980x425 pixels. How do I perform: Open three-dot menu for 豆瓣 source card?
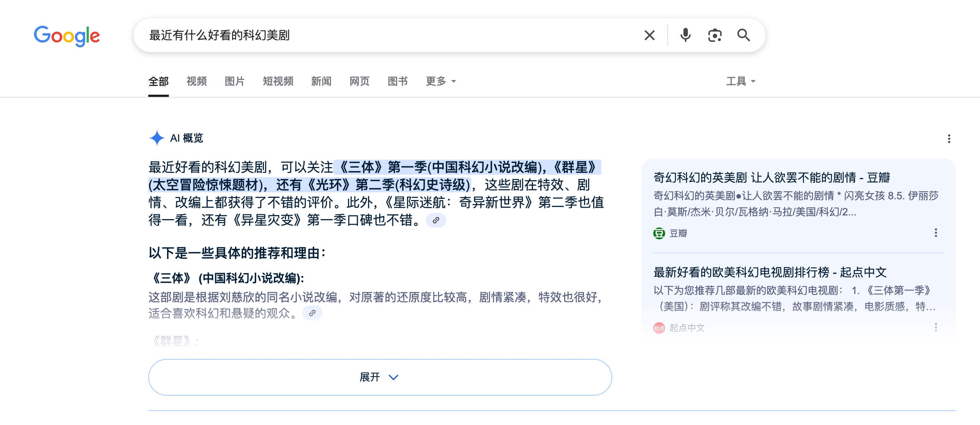click(x=936, y=233)
